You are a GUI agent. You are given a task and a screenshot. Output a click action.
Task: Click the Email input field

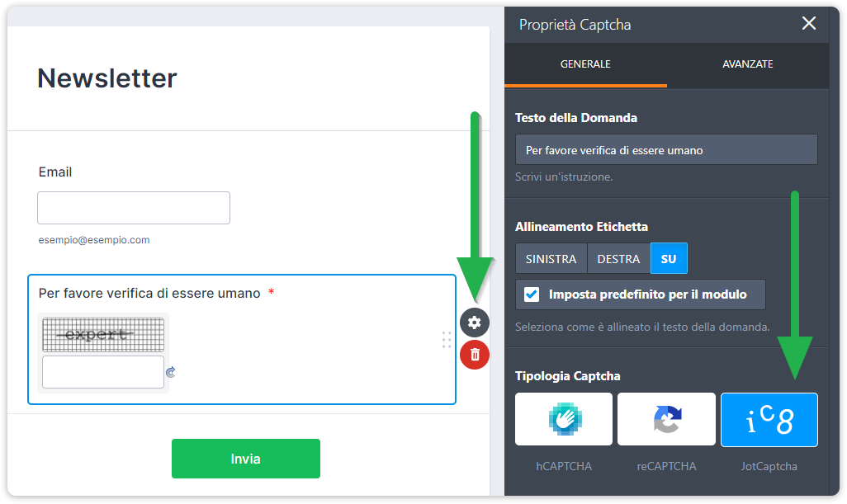coord(134,208)
